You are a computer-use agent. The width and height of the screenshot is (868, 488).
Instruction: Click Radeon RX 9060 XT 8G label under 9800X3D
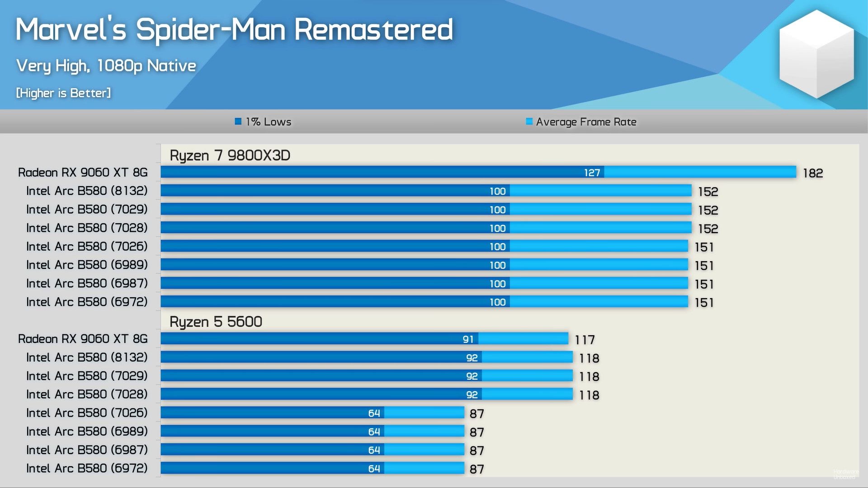(x=83, y=173)
